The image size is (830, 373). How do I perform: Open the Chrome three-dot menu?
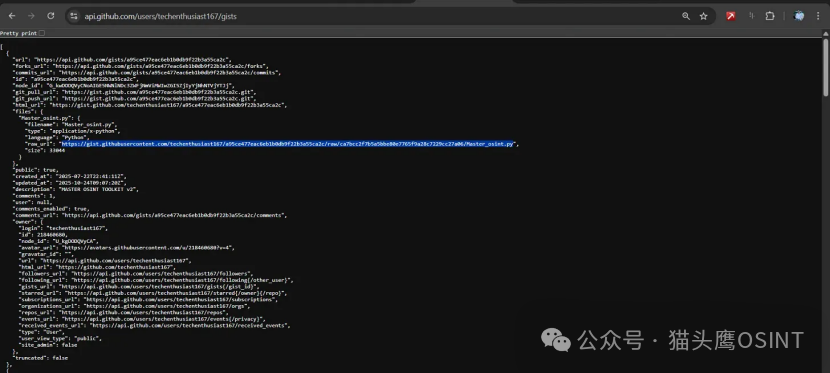click(x=818, y=16)
